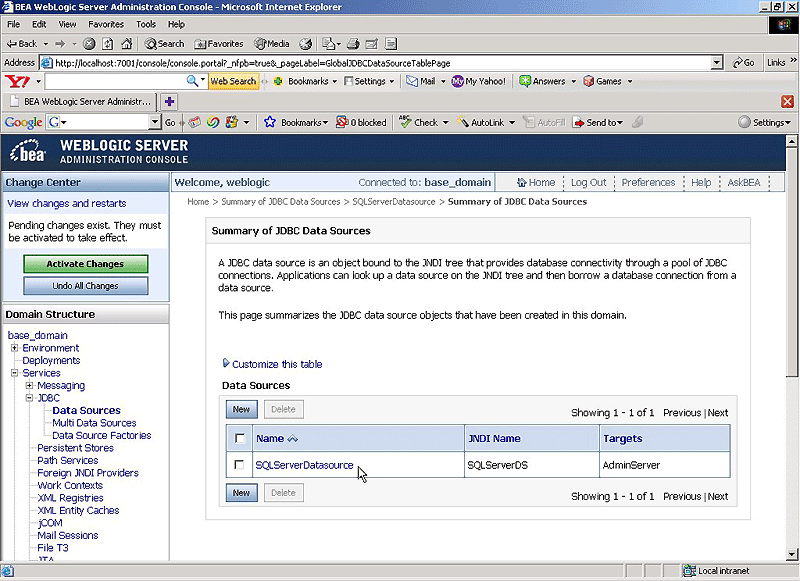Click the spelling Check icon
Screen dimensions: 800x581
click(x=405, y=122)
